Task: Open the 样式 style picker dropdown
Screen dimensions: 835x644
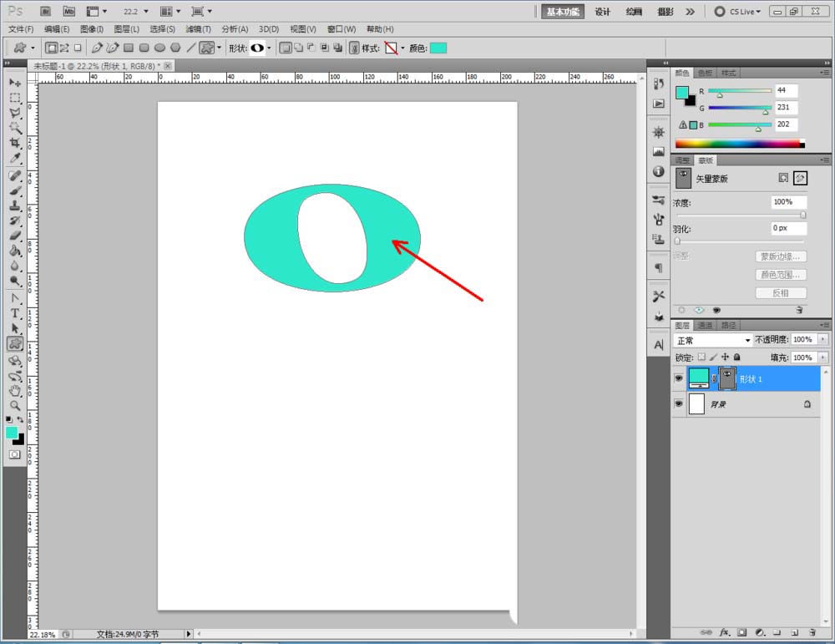Action: point(402,48)
